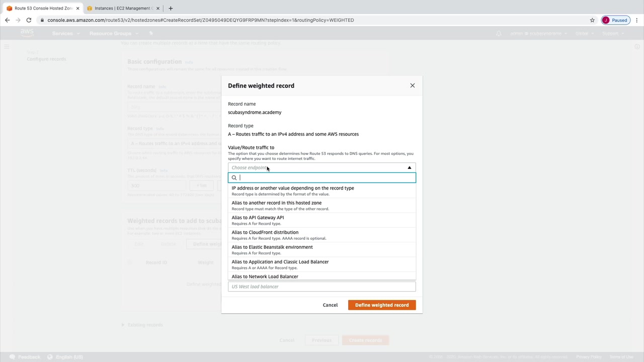This screenshot has width=644, height=362.
Task: Select Alias to CloudFront distribution
Action: (322, 235)
